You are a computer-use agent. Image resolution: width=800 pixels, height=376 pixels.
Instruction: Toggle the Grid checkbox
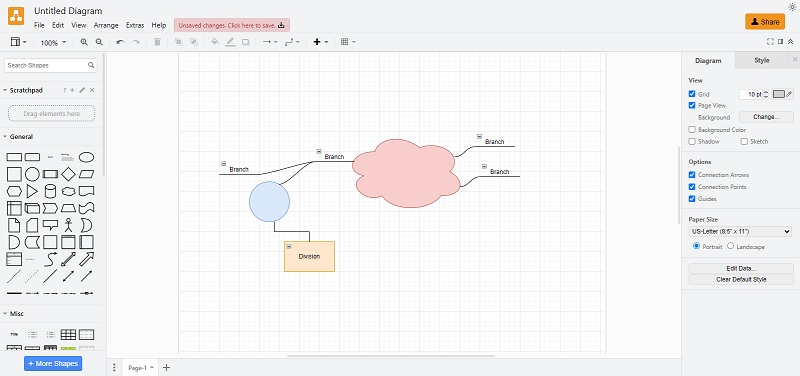click(692, 94)
